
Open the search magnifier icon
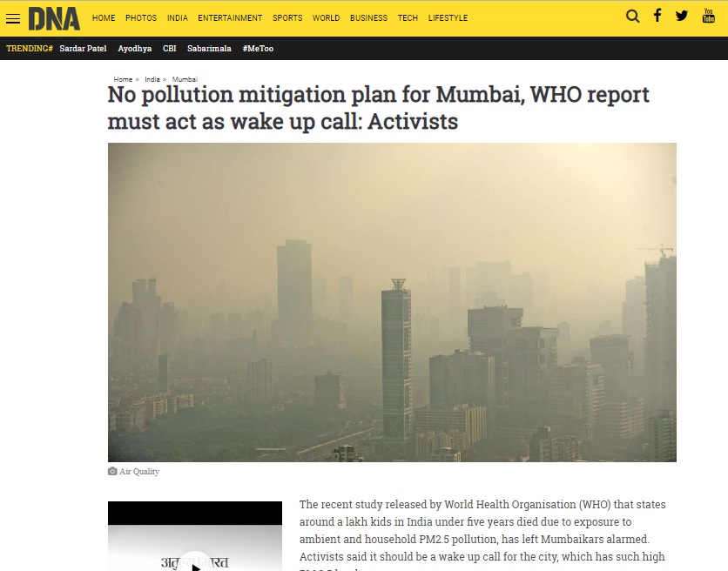pyautogui.click(x=632, y=17)
